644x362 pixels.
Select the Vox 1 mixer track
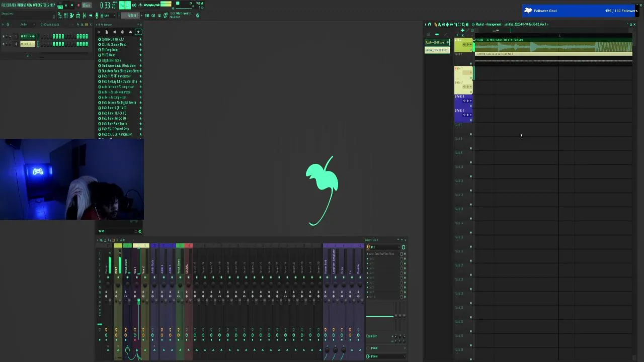[x=136, y=266]
